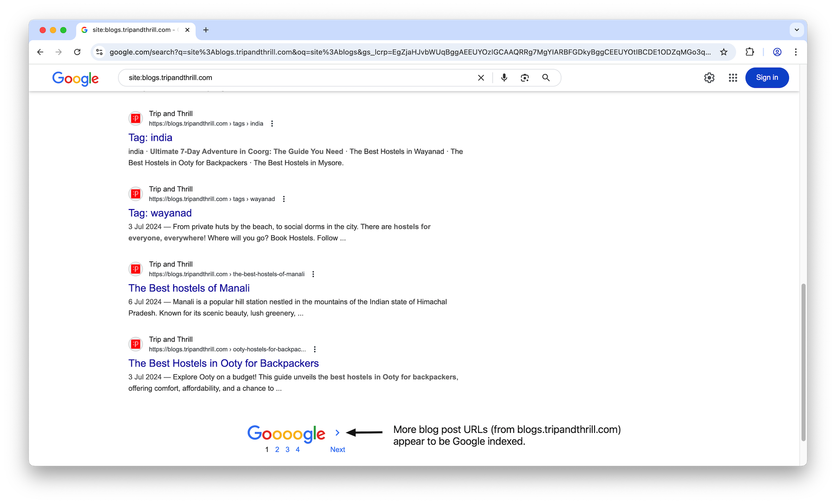Image resolution: width=836 pixels, height=504 pixels.
Task: Expand the tab search dropdown arrow
Action: [797, 30]
